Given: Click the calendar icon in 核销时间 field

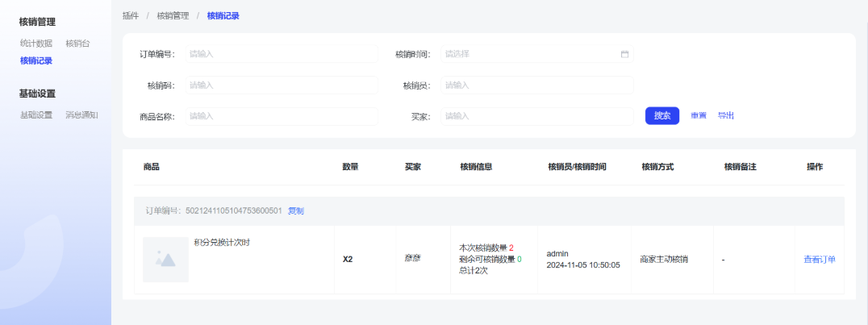Looking at the screenshot, I should 624,54.
